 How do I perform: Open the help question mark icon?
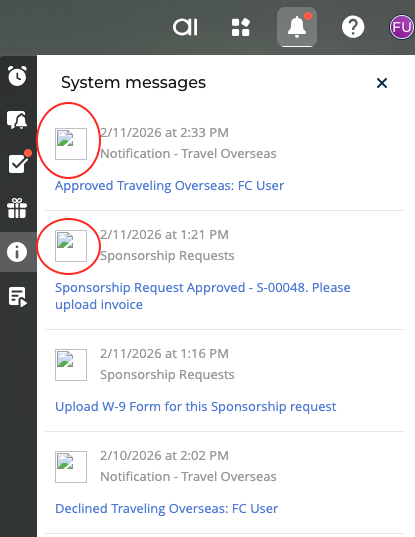pyautogui.click(x=353, y=27)
